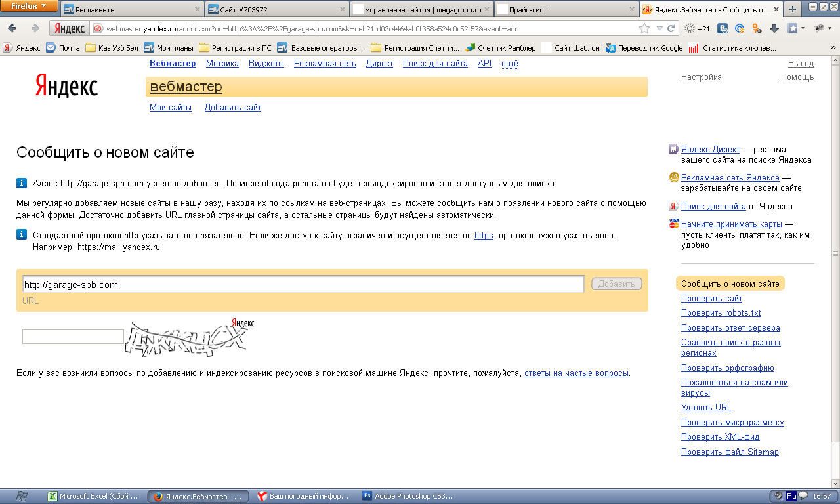Click the captcha text input field
This screenshot has width=840, height=504.
tap(73, 337)
